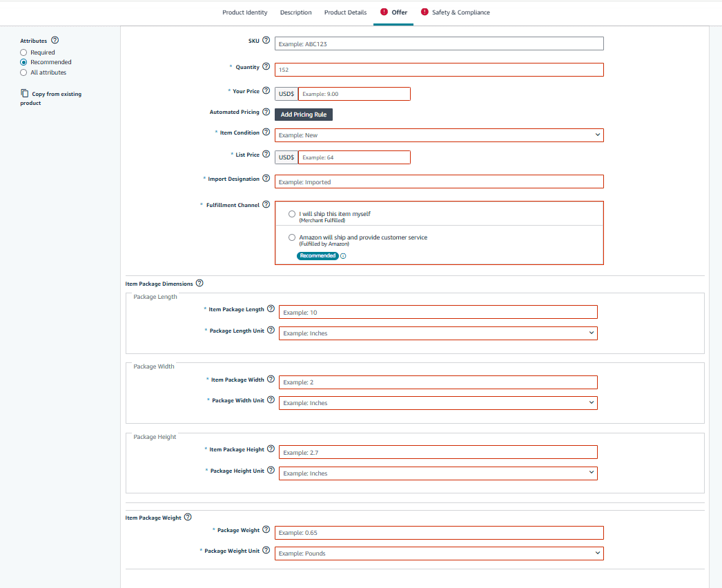Click the Quantity input field
This screenshot has height=588, width=722.
point(439,70)
